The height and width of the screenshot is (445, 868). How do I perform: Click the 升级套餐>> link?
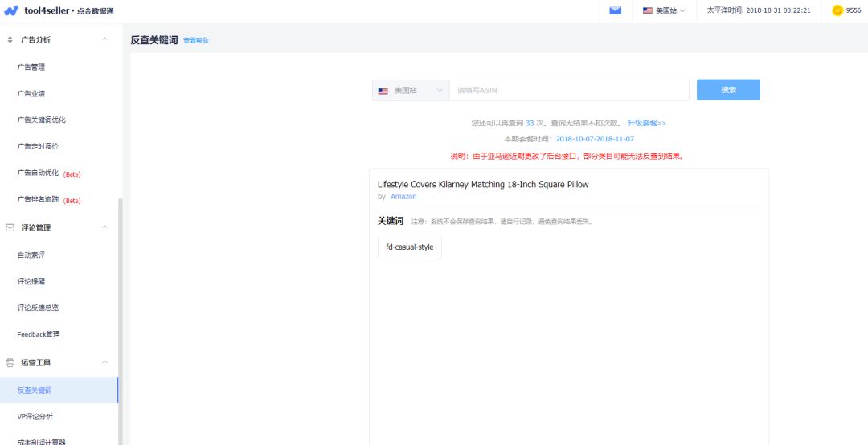[646, 123]
